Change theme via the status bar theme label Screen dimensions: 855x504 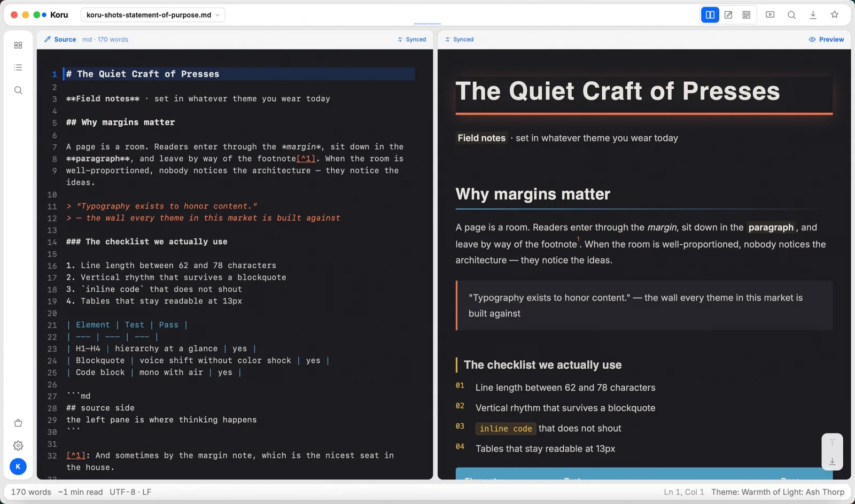778,492
